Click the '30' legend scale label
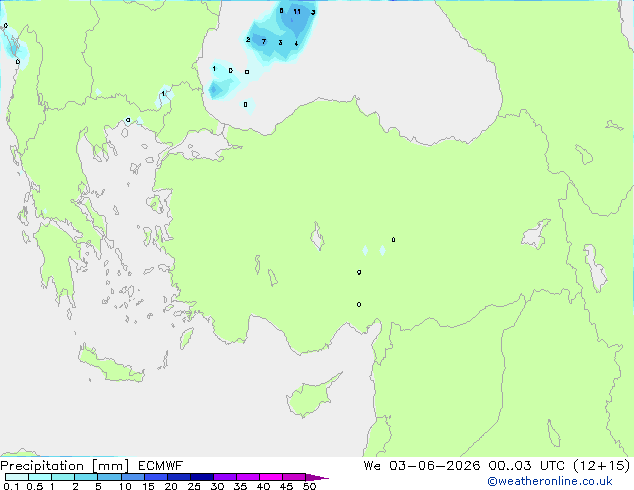Viewport: 634px width, 490px height. tap(217, 486)
